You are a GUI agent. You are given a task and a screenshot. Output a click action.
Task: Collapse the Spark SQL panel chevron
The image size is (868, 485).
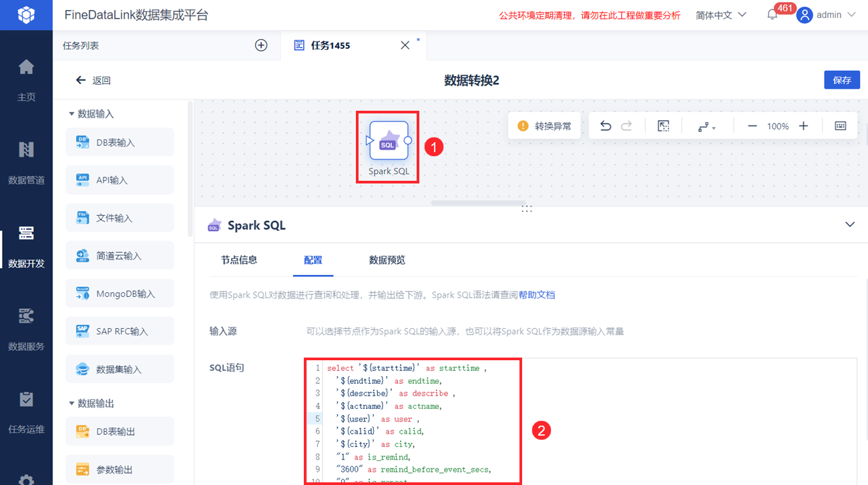(849, 224)
